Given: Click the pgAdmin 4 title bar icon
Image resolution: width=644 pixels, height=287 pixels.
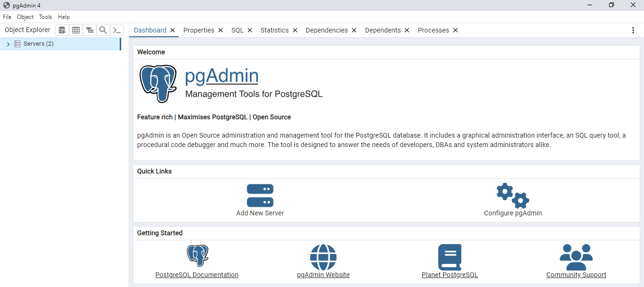Looking at the screenshot, I should pyautogui.click(x=7, y=5).
